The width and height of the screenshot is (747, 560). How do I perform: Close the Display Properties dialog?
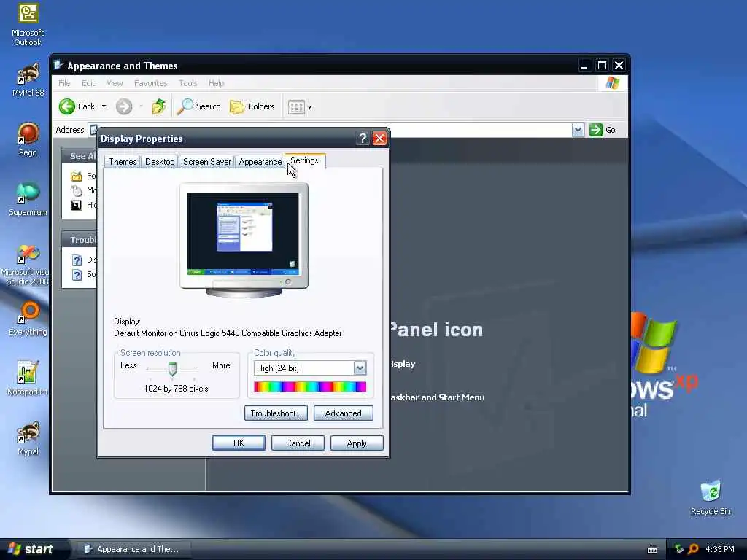379,139
